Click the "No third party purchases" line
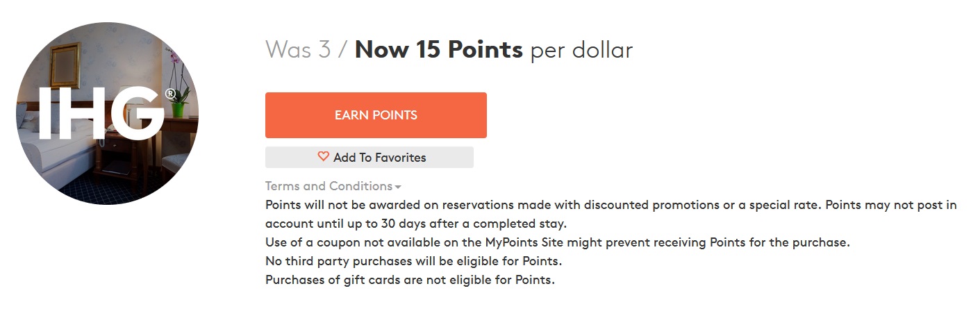This screenshot has width=980, height=318. tap(413, 262)
